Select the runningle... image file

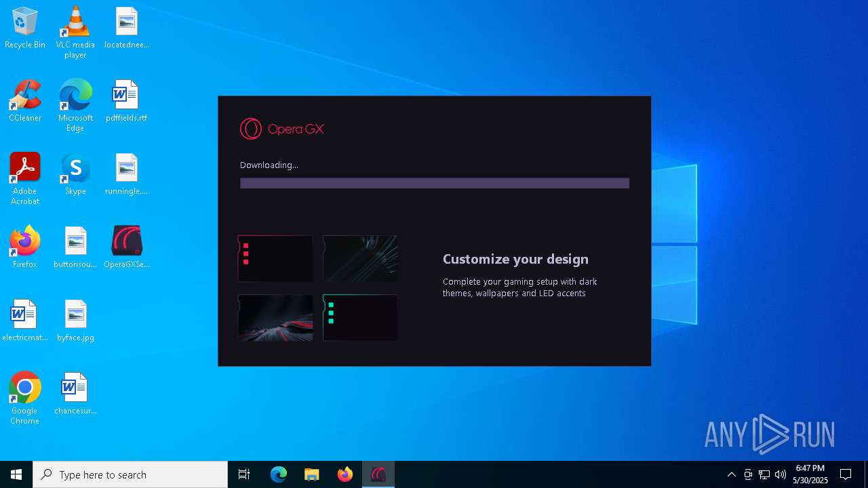[127, 174]
